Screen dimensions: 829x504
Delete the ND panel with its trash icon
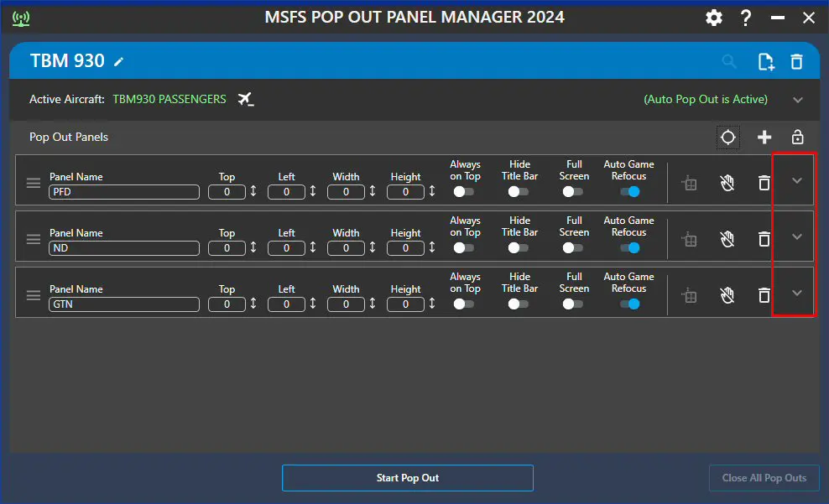(764, 239)
